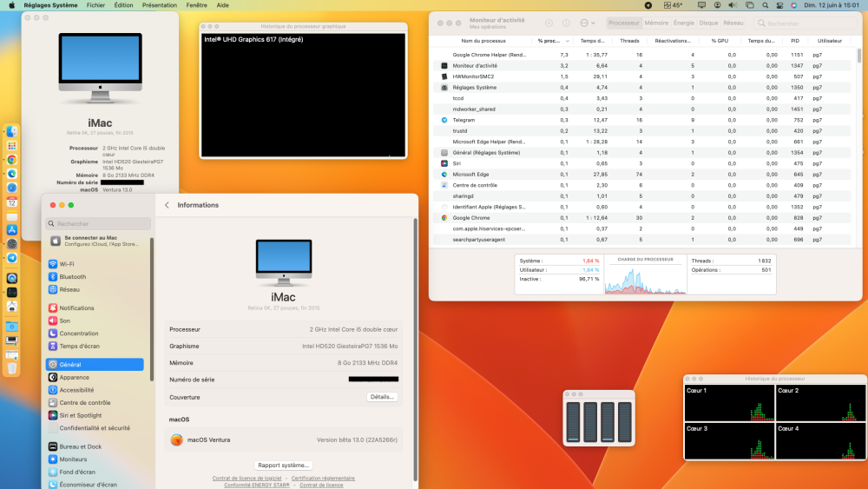Open Launchpad from the Dock
Image resolution: width=868 pixels, height=489 pixels.
[x=11, y=146]
